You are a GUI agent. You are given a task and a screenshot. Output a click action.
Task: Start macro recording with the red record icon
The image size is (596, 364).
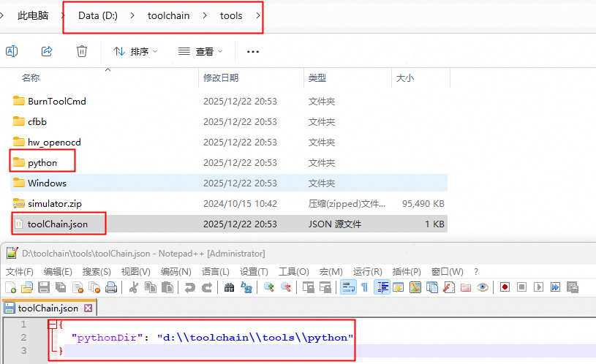[x=505, y=287]
